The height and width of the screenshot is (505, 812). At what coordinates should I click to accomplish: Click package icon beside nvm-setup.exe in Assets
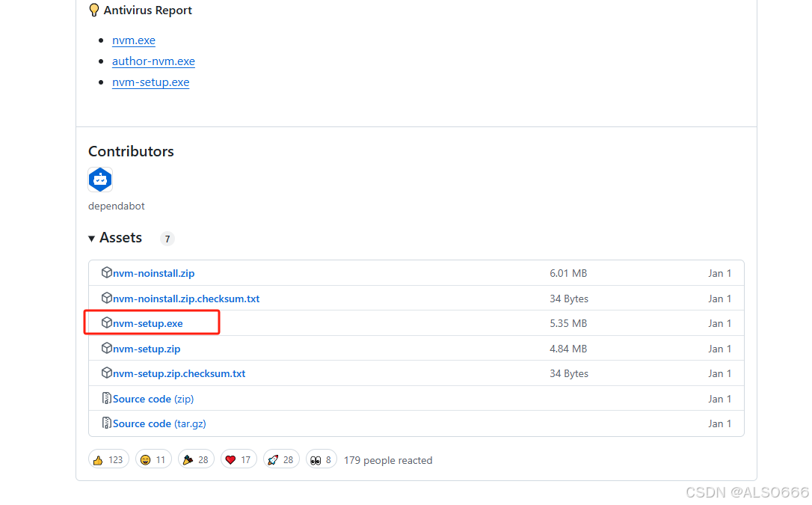[x=107, y=322]
